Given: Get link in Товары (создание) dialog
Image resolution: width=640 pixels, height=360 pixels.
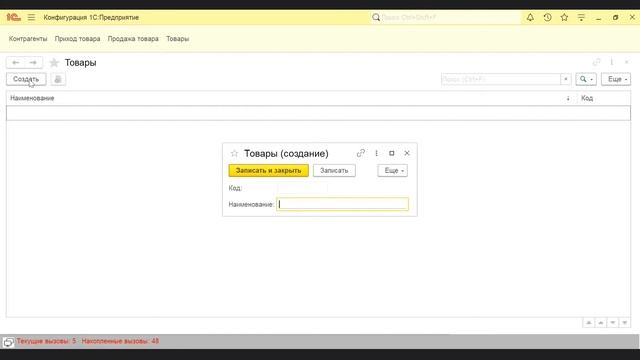Looking at the screenshot, I should [360, 153].
